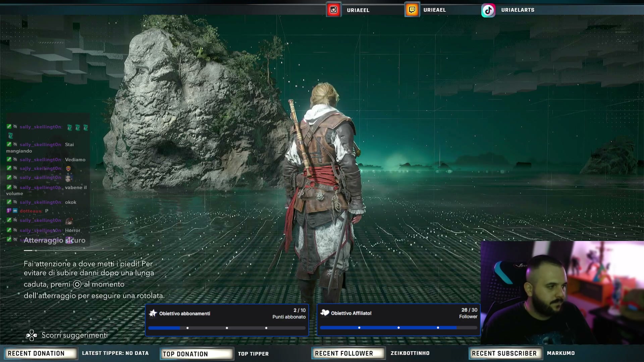Click the streamer webcam feed
This screenshot has width=644, height=362.
[562, 293]
